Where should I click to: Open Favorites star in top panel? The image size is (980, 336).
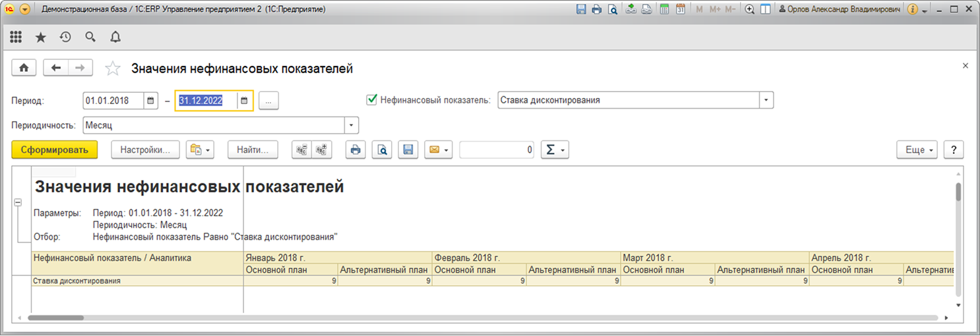(x=41, y=37)
